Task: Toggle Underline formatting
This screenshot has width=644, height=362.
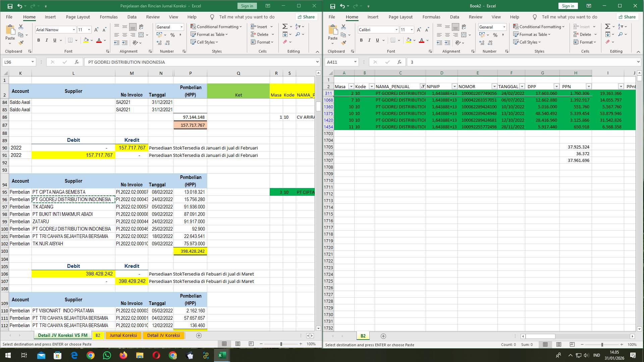Action: 377,40
